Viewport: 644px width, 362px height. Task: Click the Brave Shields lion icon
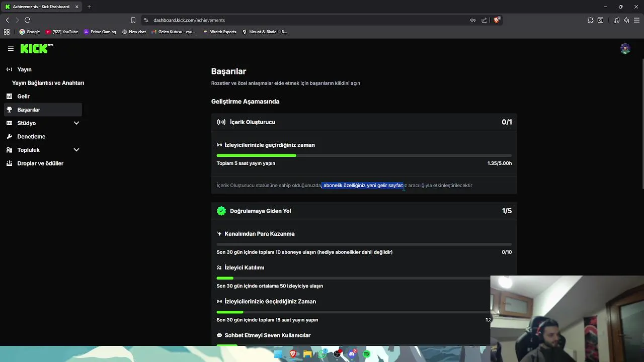click(x=497, y=20)
